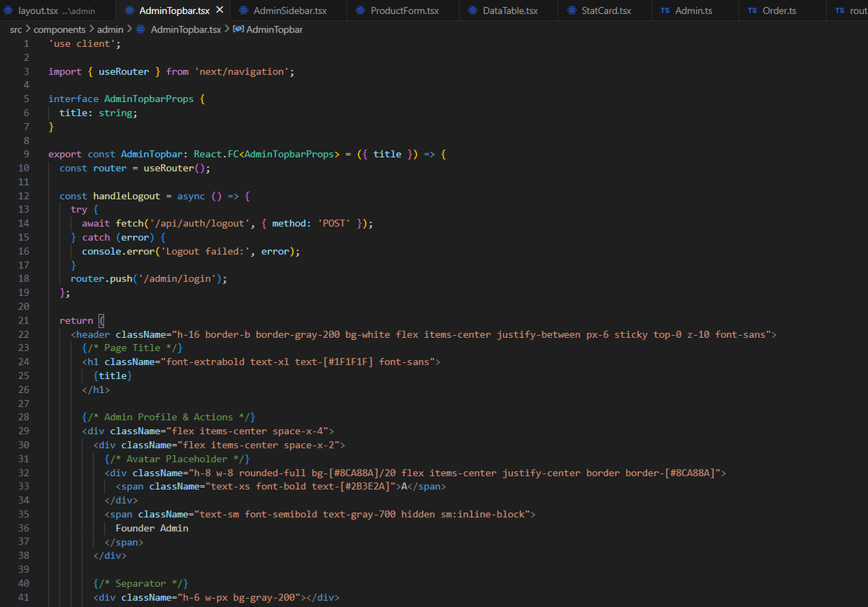Screen dimensions: 868x607
Task: Click the text-[#2B3E2A] class value
Action: [346, 486]
